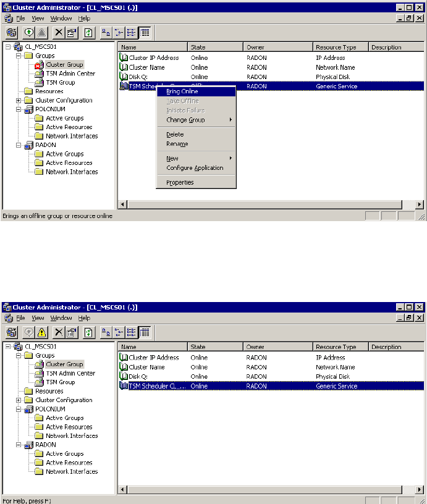
Task: Choose Properties in the context menu
Action: pos(196,183)
